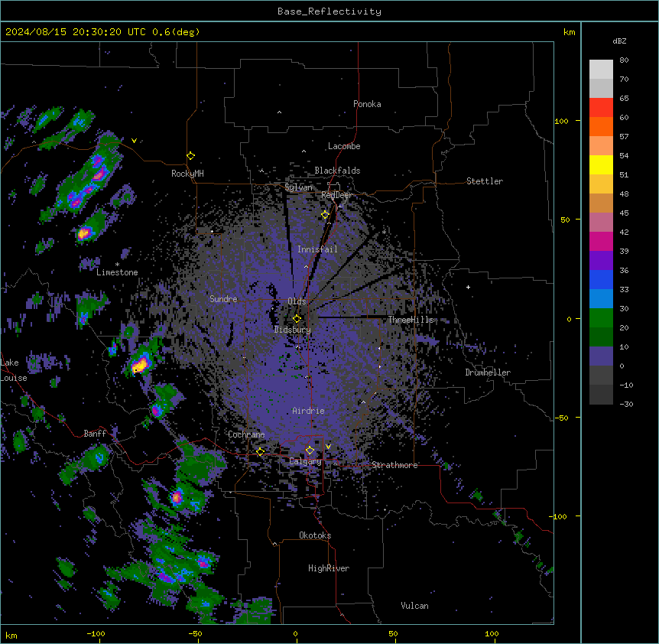Click the yellow diamond marker above Calgary
The height and width of the screenshot is (644, 659).
click(310, 450)
